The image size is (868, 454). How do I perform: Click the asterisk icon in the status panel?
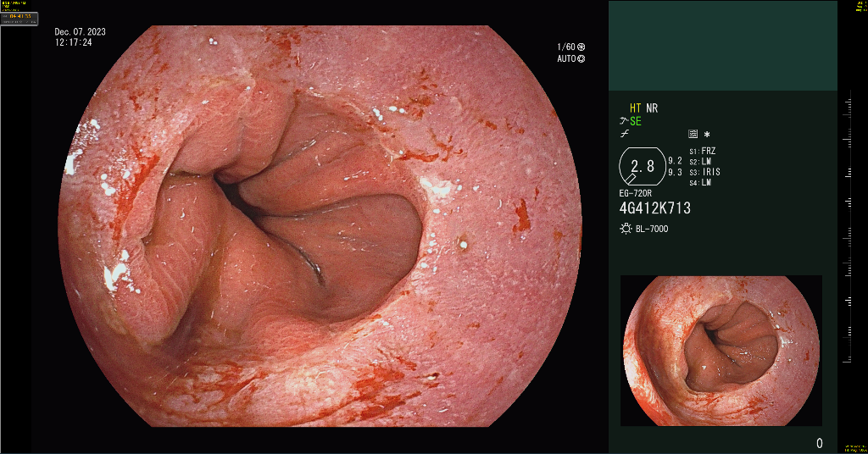[x=707, y=135]
